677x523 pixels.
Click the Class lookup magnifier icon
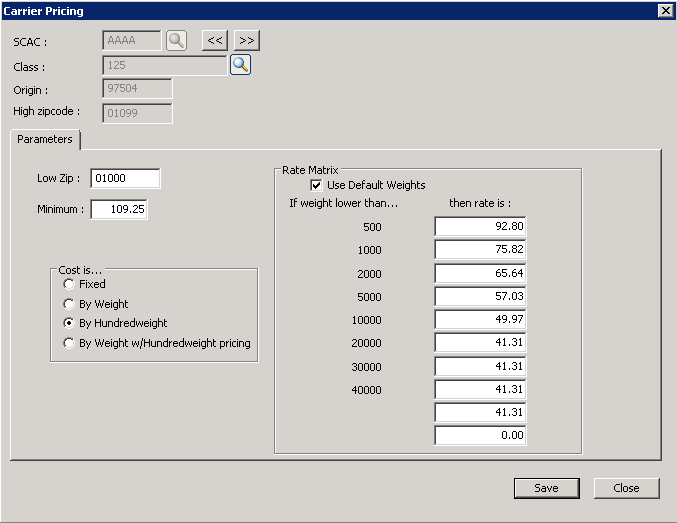click(240, 65)
